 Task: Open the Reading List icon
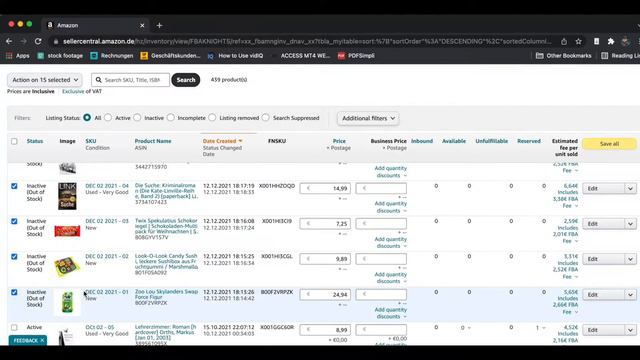click(604, 56)
